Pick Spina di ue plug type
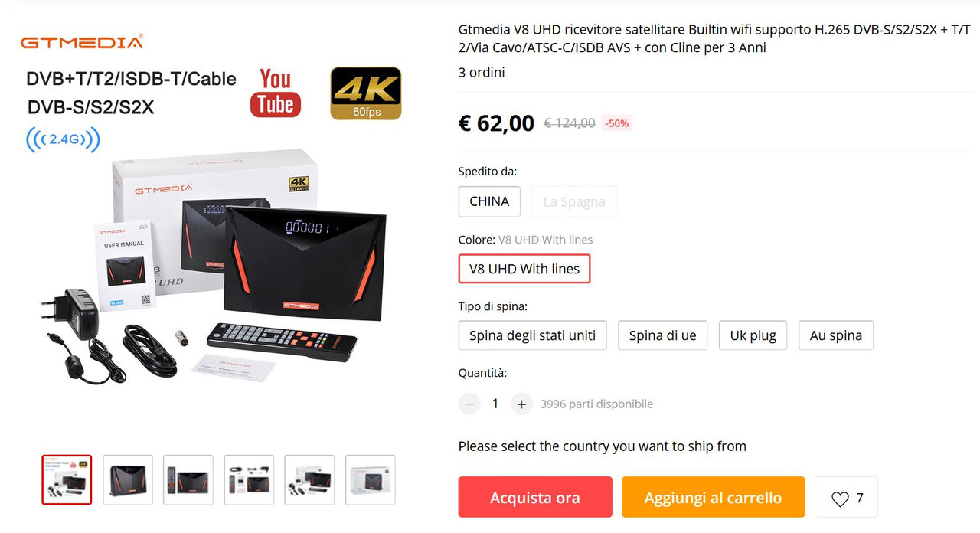Viewport: 980px width, 533px height. pyautogui.click(x=663, y=335)
